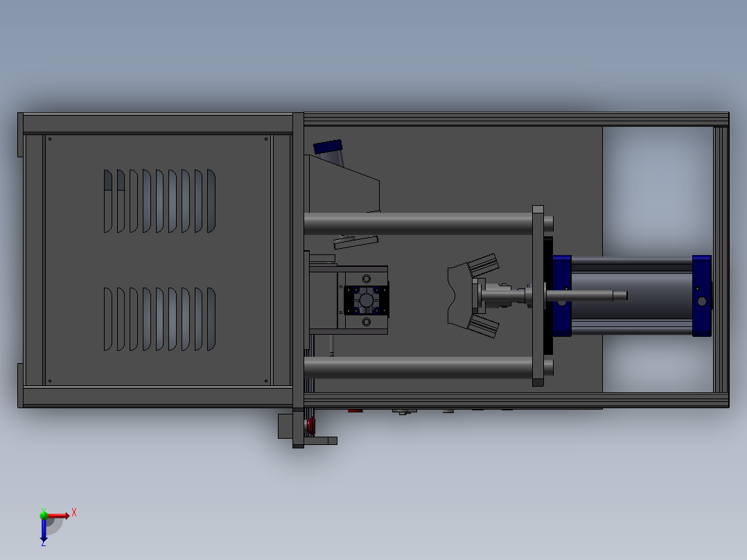This screenshot has height=560, width=747.
Task: Select the red button below the frame
Action: click(311, 425)
